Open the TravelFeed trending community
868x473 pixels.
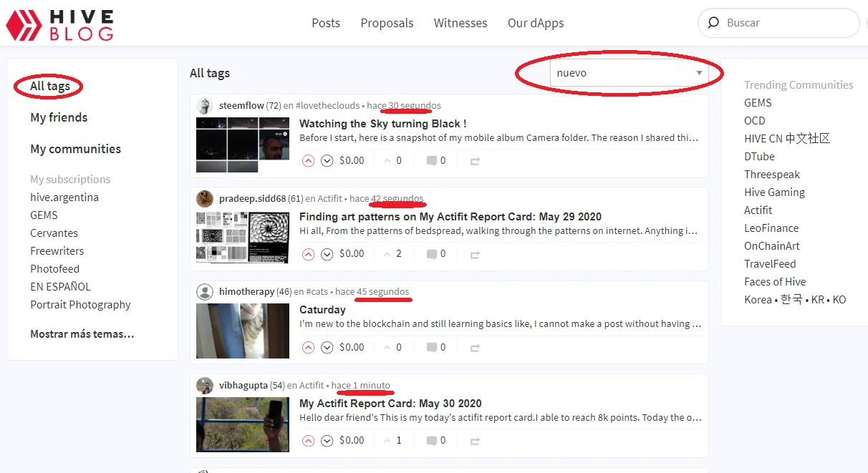770,264
